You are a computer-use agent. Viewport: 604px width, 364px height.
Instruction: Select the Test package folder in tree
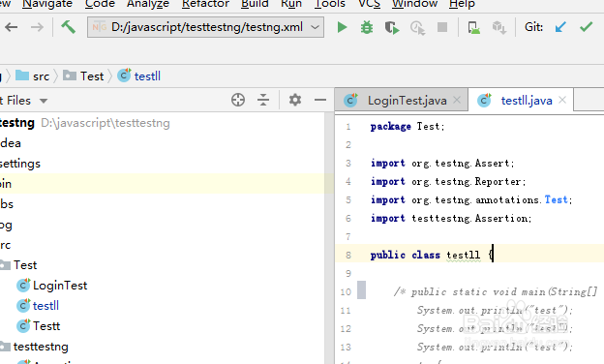pyautogui.click(x=18, y=265)
